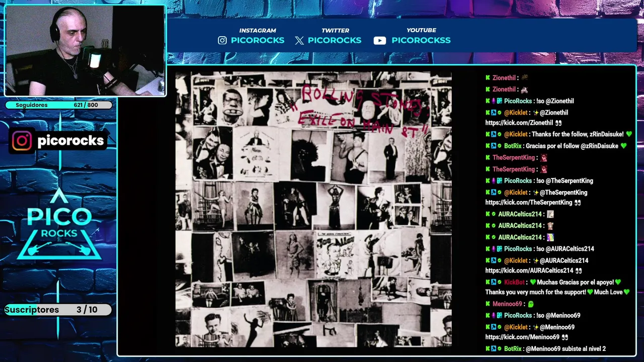Click the KickBot username in chat

click(514, 283)
